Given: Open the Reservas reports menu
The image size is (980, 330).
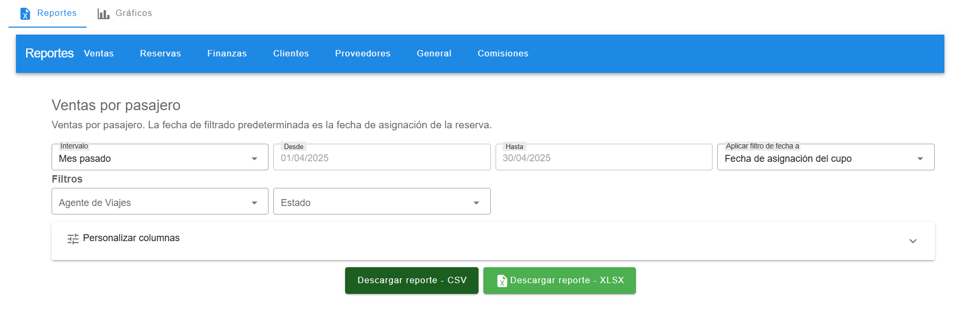Looking at the screenshot, I should (160, 54).
